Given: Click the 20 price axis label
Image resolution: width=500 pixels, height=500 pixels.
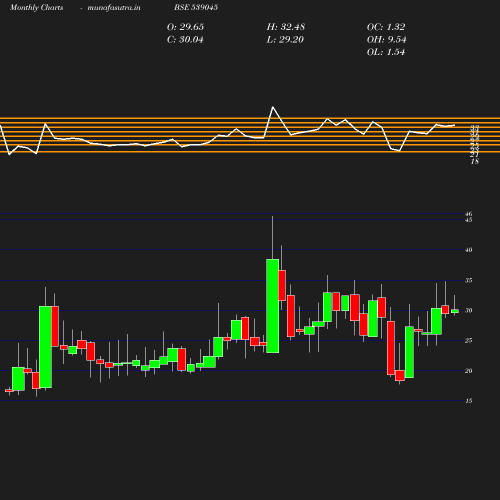Looking at the screenshot, I should (469, 371).
